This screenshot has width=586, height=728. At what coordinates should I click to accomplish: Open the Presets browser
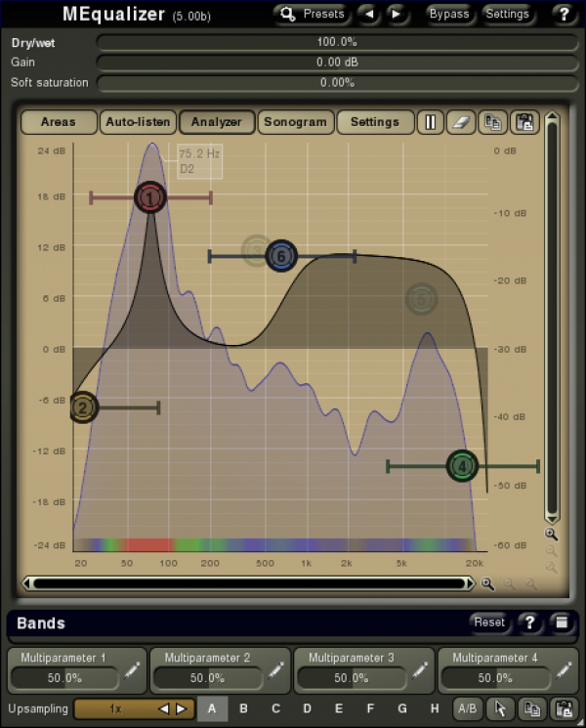(x=312, y=15)
